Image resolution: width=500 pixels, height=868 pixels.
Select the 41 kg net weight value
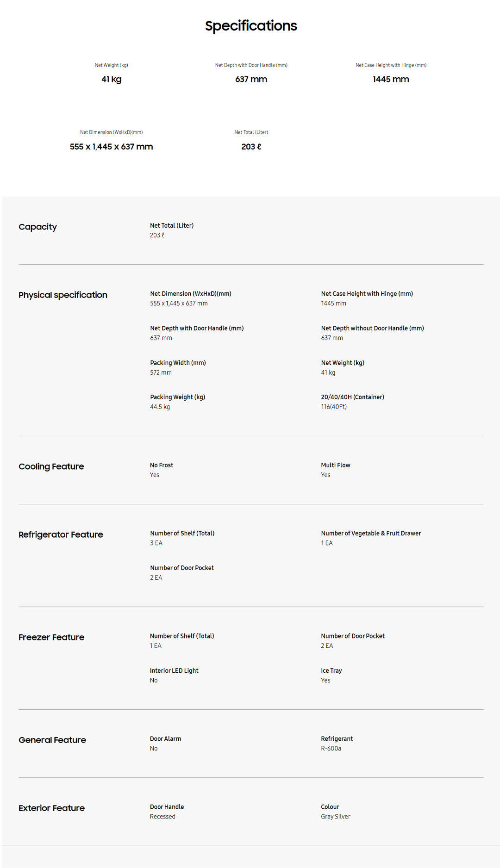tap(112, 79)
